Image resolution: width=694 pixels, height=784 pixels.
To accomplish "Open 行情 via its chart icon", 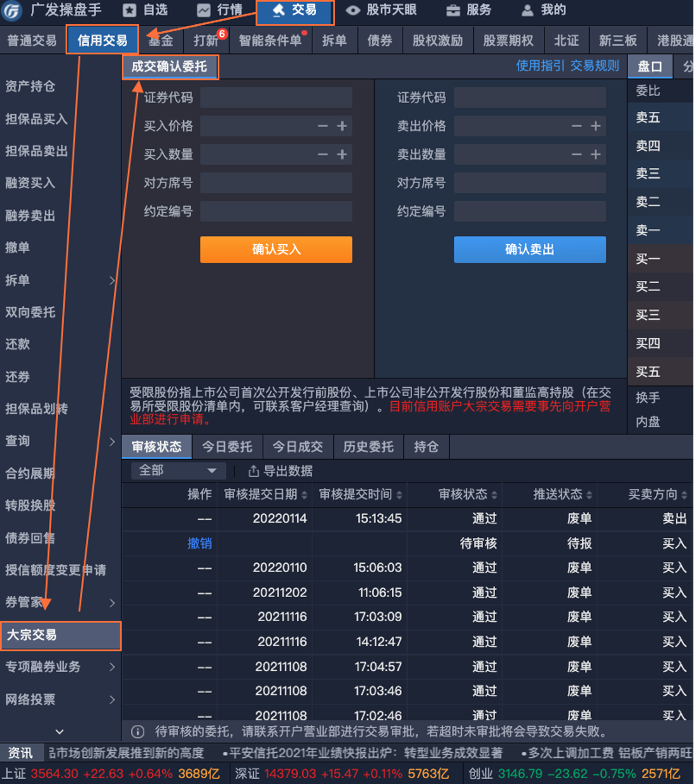I will point(204,10).
